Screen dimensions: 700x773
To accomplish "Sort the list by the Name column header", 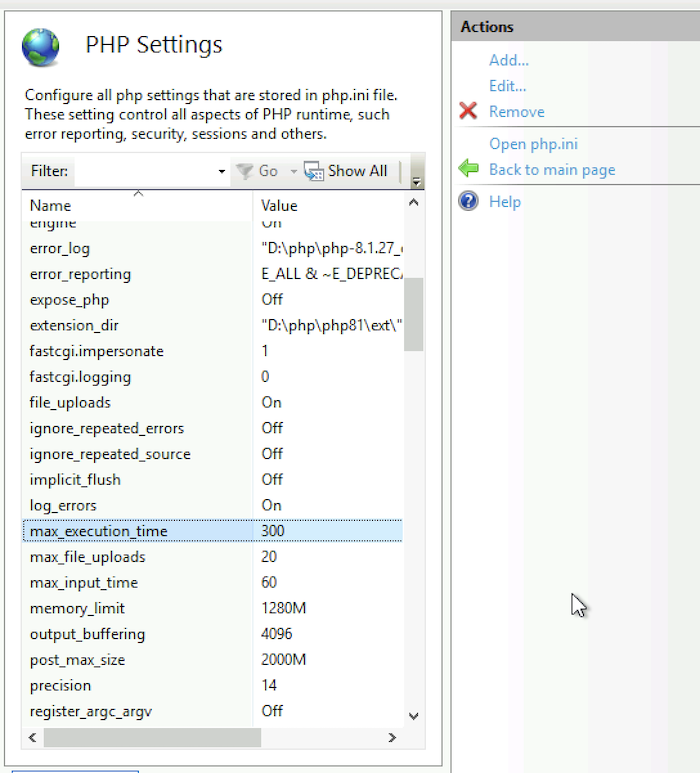I will [x=138, y=205].
